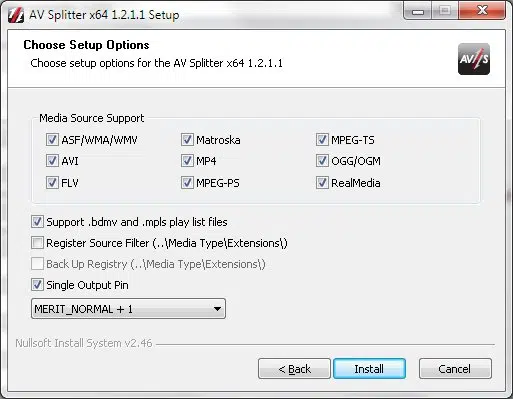Click the AV/S logo in header

click(474, 59)
